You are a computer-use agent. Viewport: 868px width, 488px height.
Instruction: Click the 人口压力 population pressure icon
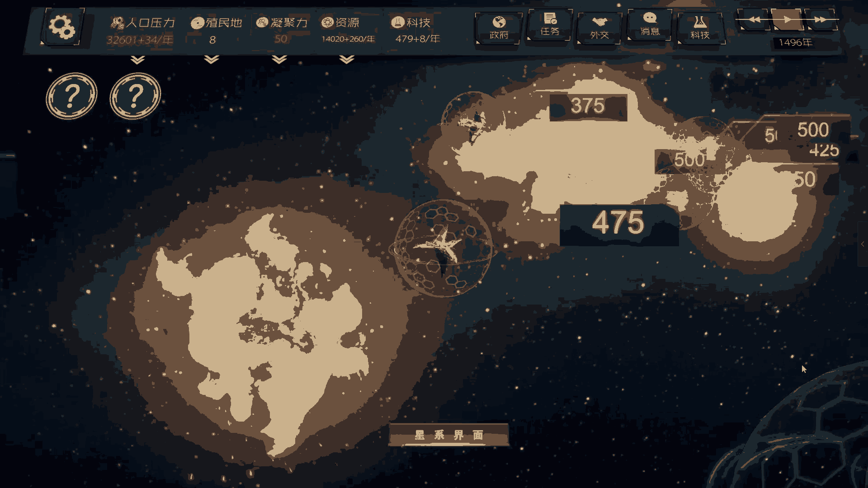click(117, 23)
